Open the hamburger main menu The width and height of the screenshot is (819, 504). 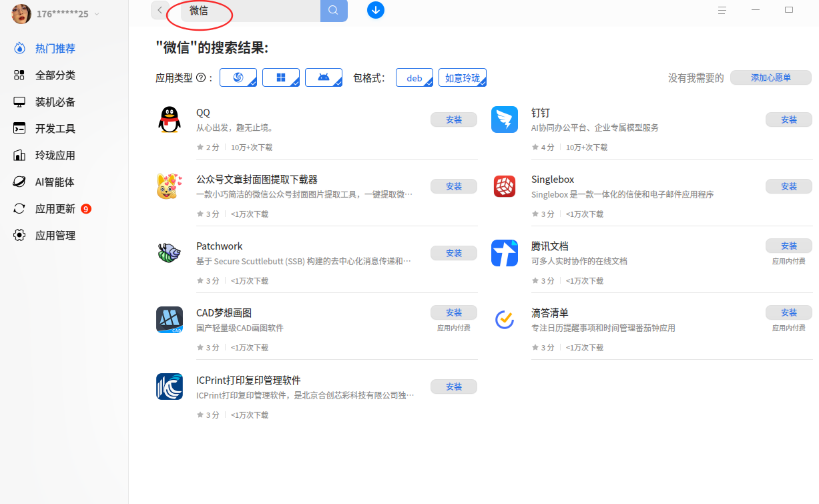tap(722, 10)
